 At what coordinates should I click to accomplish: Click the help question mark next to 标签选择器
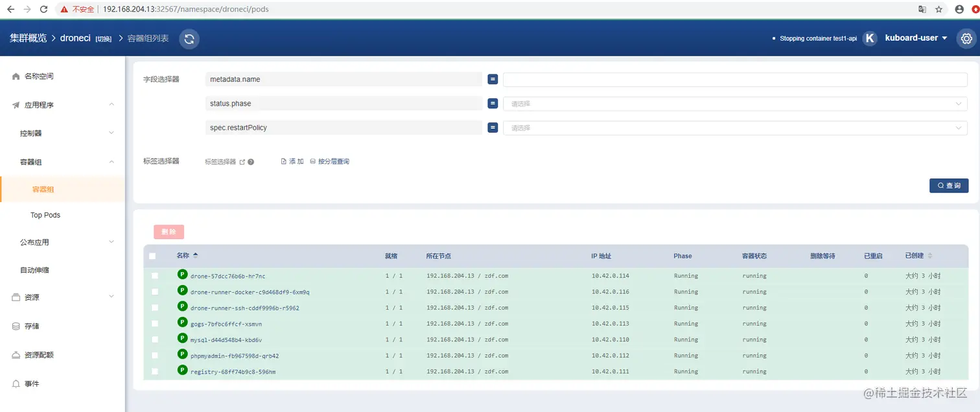[251, 162]
